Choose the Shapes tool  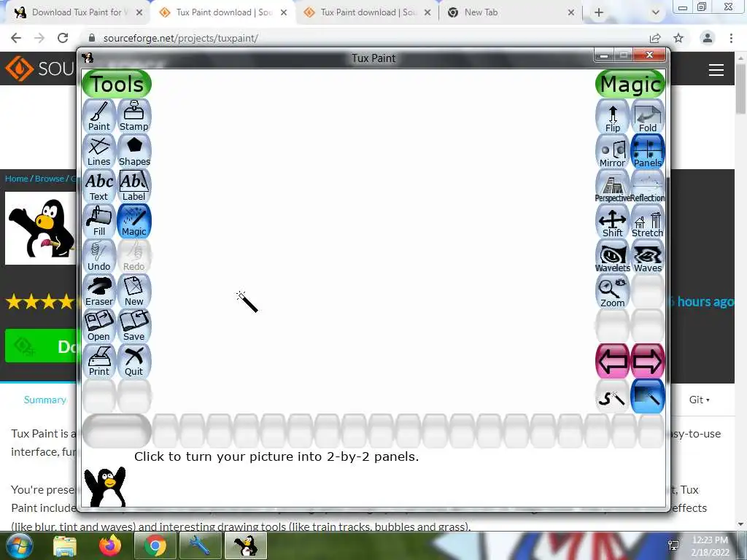134,151
